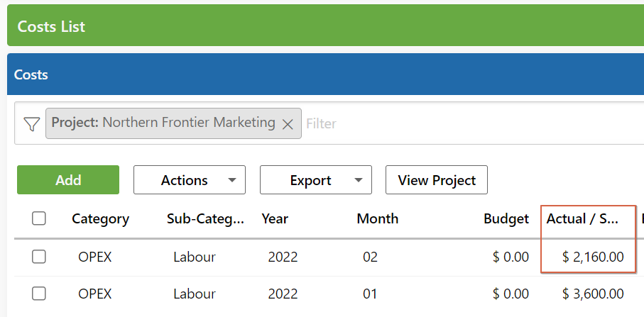This screenshot has width=644, height=317.
Task: Sort by the Budget column header
Action: click(x=506, y=218)
